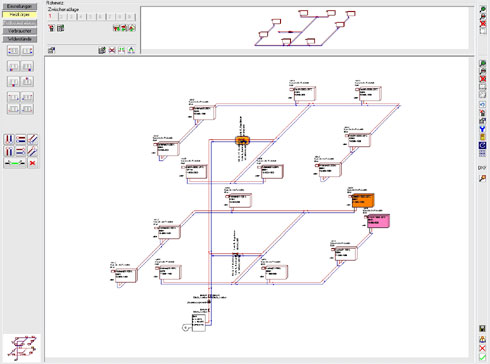
Task: Click green zoom-in icon beside overview pane
Action: click(x=482, y=10)
